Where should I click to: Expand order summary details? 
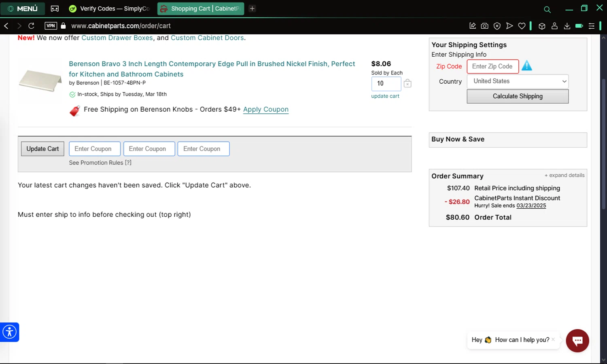pos(565,175)
